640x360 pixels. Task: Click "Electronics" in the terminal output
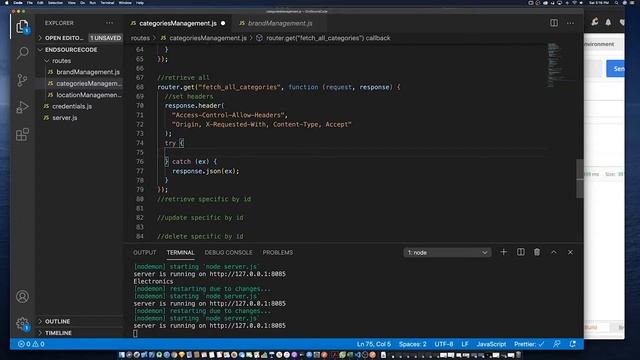coord(153,281)
